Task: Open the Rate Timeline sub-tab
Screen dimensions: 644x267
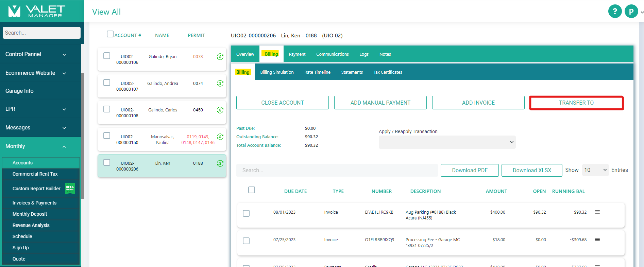Action: (x=317, y=72)
